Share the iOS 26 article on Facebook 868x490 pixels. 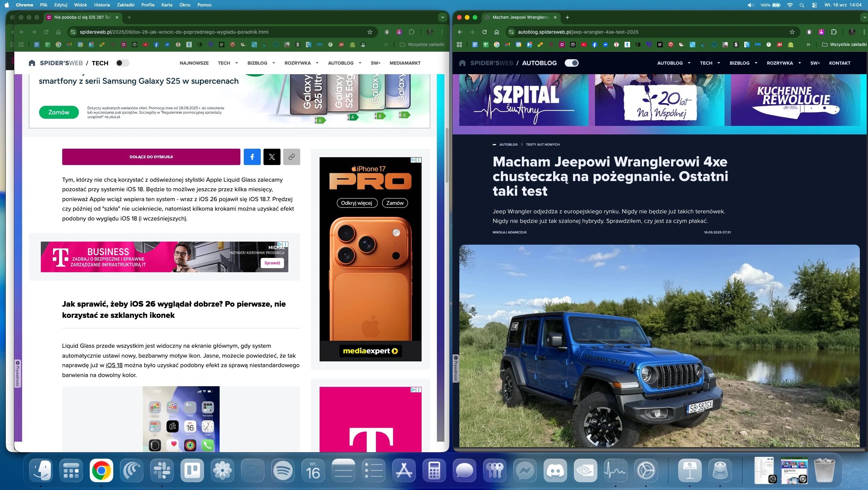(252, 157)
